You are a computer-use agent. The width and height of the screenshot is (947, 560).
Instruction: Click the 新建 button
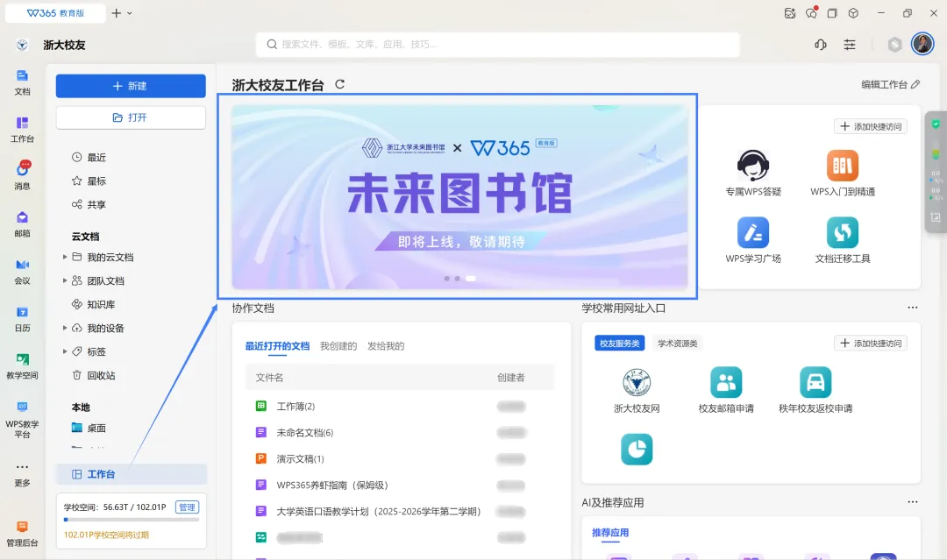pos(131,86)
